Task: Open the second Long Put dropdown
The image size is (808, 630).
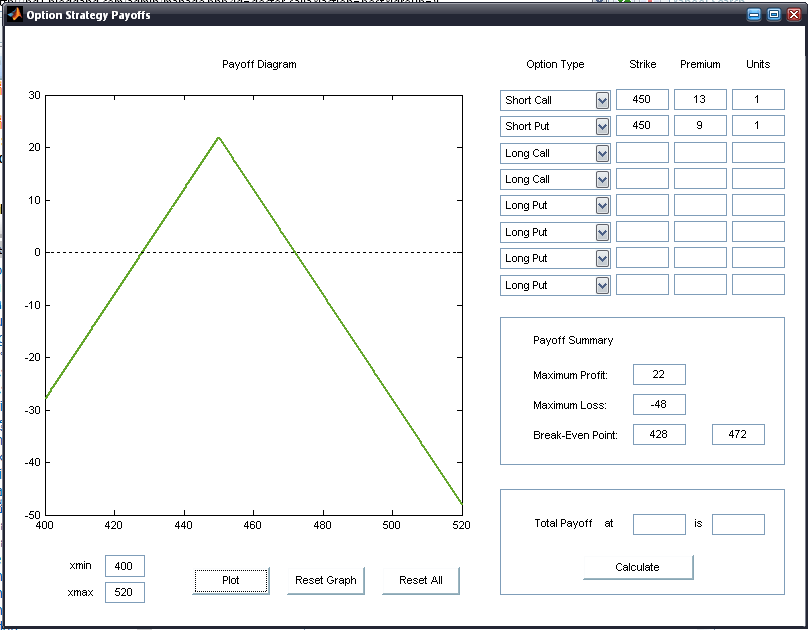Action: [602, 233]
